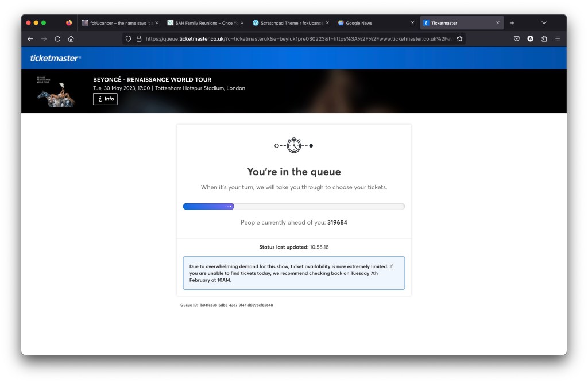
Task: Expand the list all tabs dropdown
Action: [544, 23]
